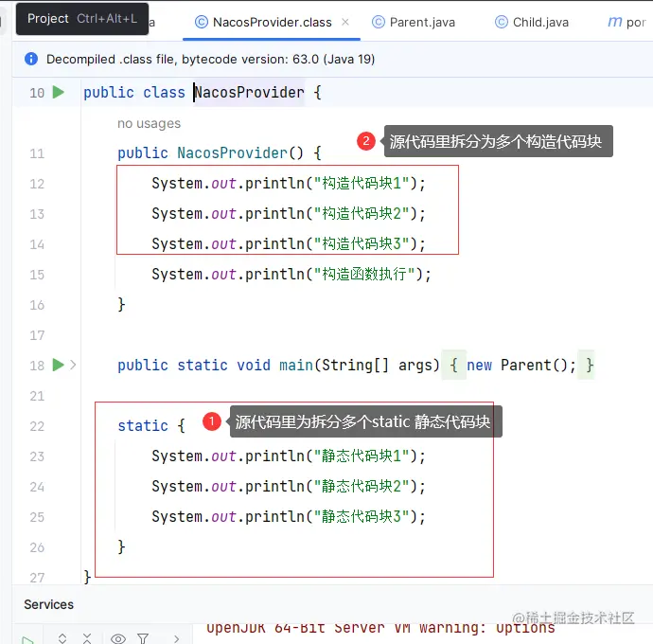Click the Run service green arrow in Services
Viewport: 653px width, 644px height.
tap(27, 640)
